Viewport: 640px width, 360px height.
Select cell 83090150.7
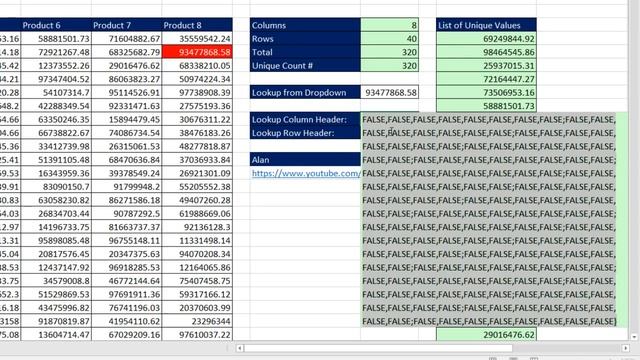(56, 187)
